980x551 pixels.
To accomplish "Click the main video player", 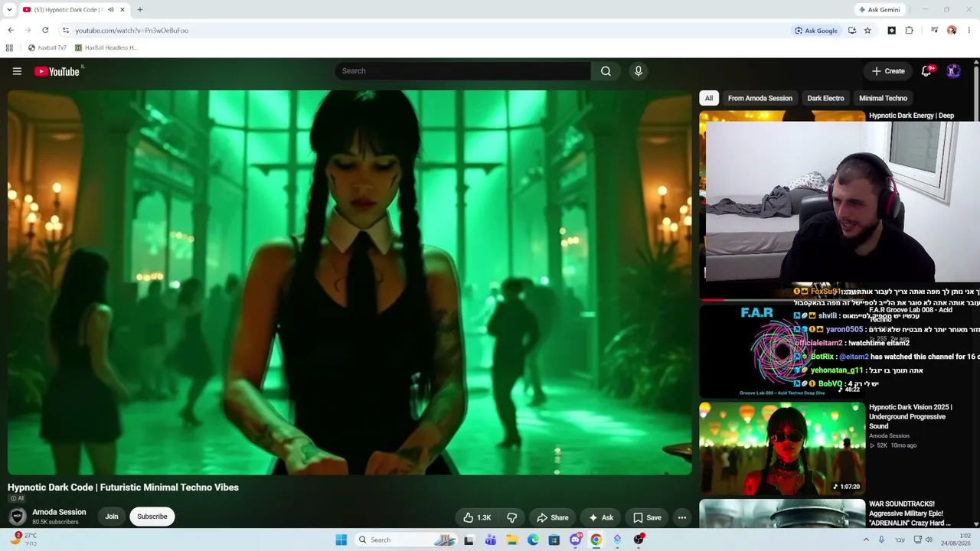I will click(350, 282).
